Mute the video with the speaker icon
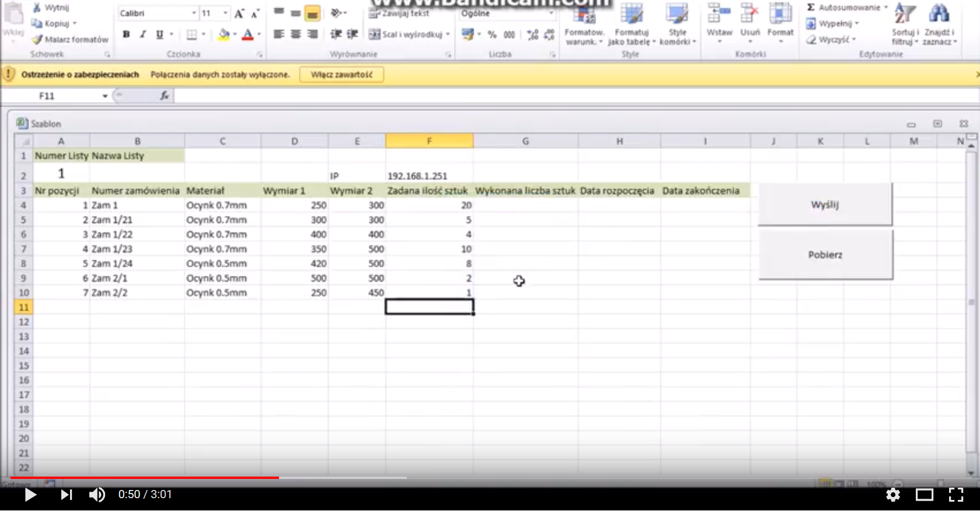This screenshot has width=980, height=511. click(97, 495)
